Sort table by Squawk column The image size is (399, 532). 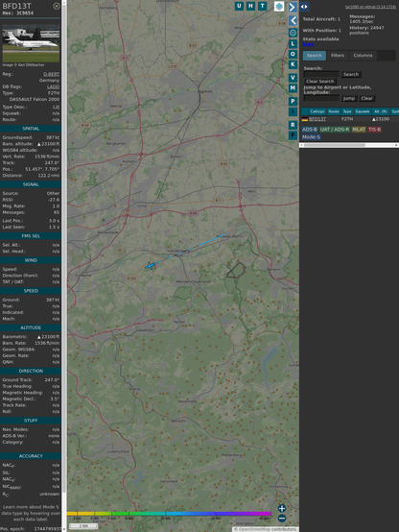[362, 111]
